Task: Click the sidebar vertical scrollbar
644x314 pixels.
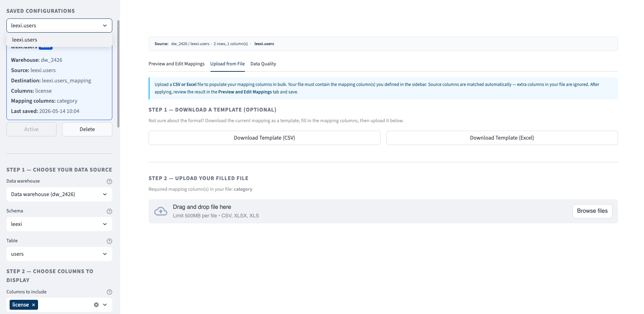Action: click(118, 74)
